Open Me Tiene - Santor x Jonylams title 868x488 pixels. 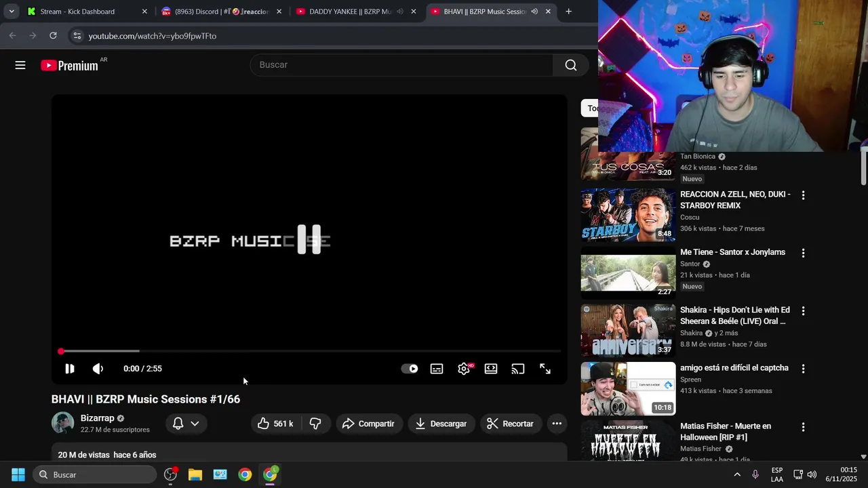pyautogui.click(x=732, y=252)
